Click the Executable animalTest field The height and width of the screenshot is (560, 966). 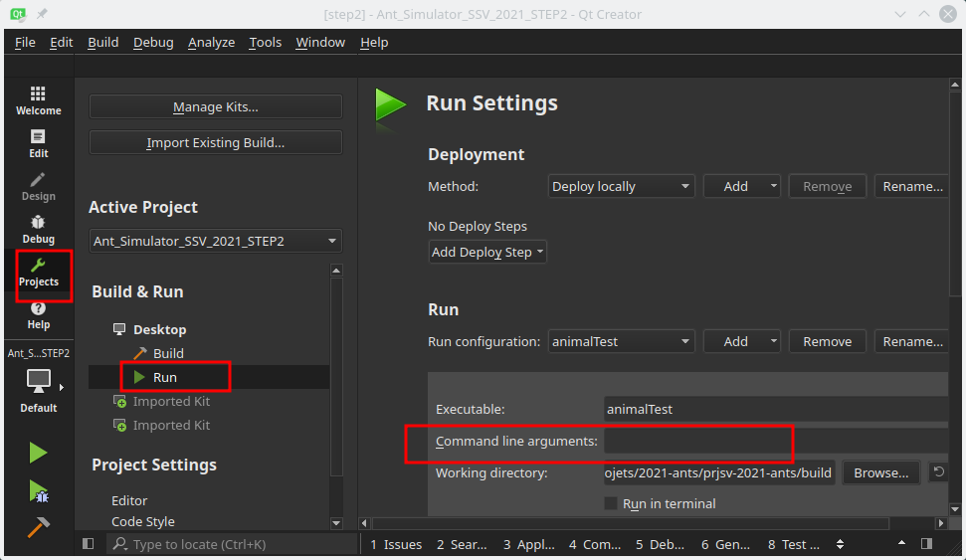point(776,409)
